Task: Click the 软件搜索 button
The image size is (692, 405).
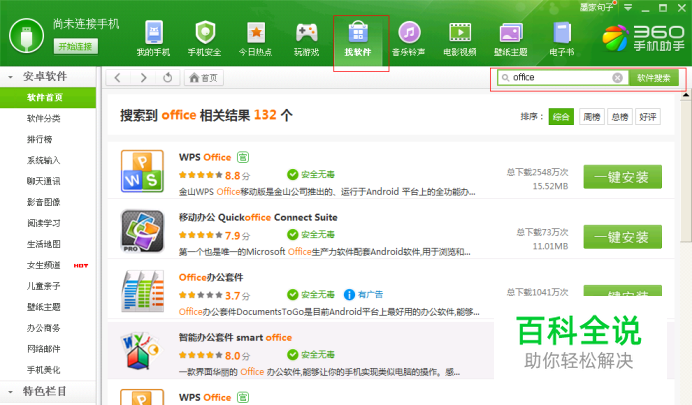Action: tap(654, 78)
